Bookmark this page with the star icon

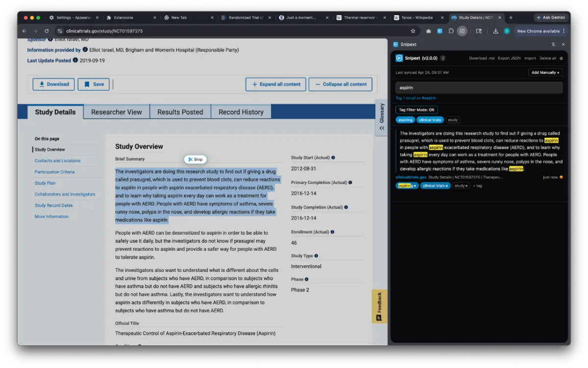(413, 31)
